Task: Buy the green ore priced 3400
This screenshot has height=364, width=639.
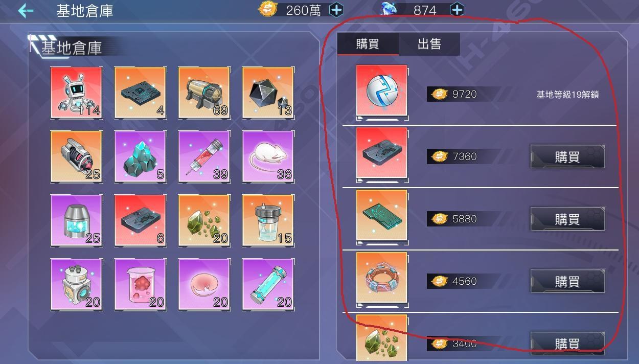Action: point(567,343)
